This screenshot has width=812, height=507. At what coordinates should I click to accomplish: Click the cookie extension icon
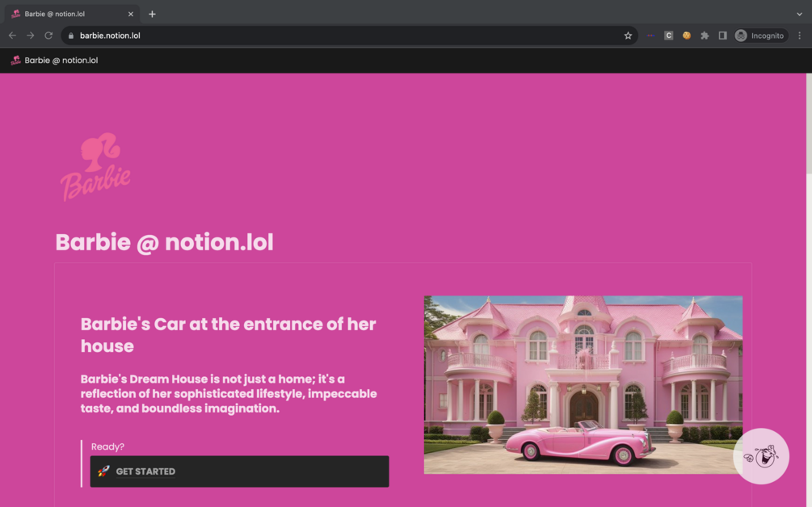point(687,36)
